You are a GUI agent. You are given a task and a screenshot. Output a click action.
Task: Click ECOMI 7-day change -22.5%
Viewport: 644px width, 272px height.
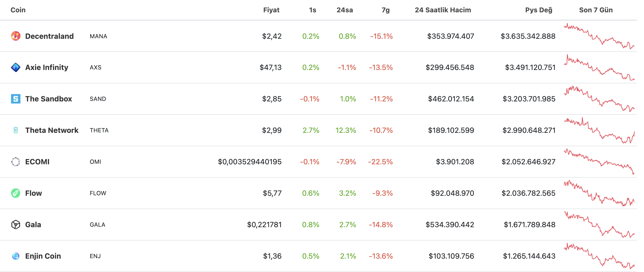(x=380, y=162)
